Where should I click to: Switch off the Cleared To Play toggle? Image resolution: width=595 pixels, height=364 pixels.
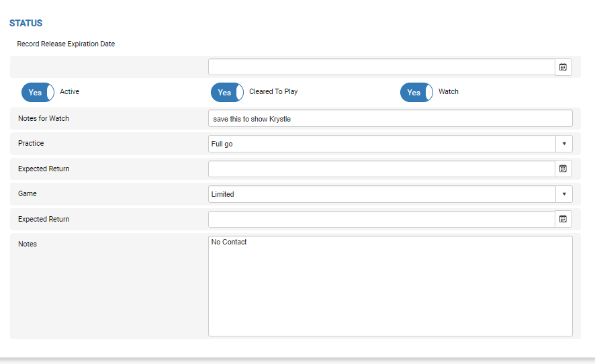(x=227, y=92)
